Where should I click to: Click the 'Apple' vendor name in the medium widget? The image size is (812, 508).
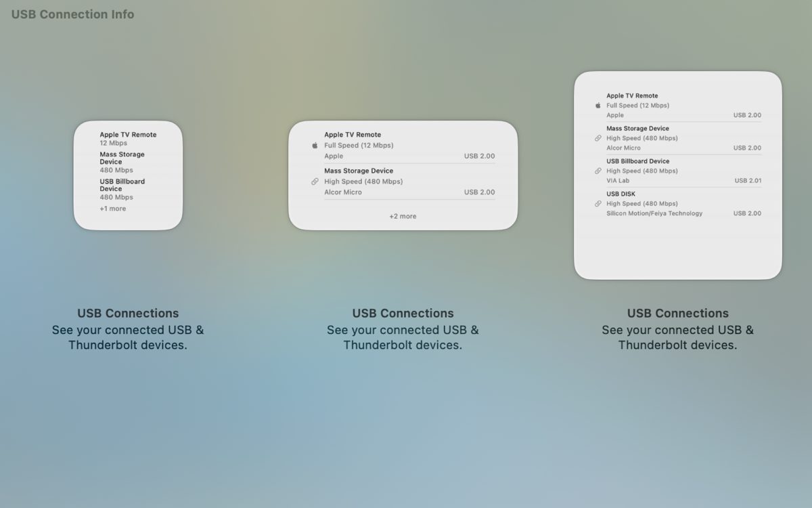tap(334, 156)
